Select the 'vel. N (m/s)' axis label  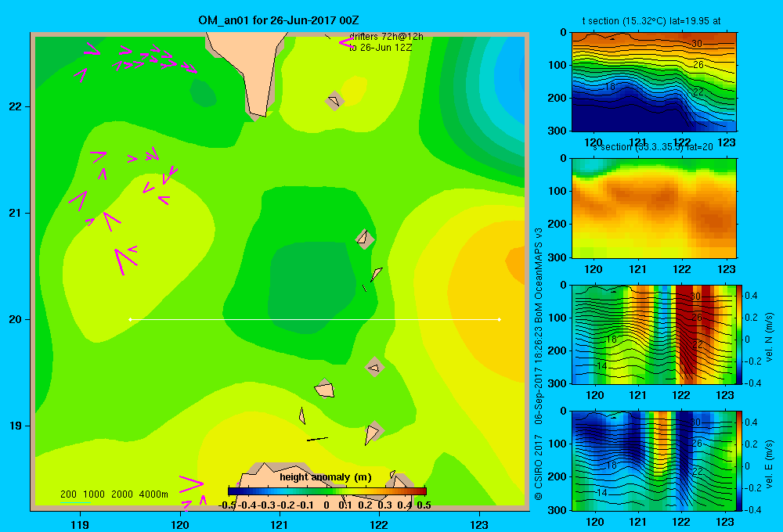(770, 337)
